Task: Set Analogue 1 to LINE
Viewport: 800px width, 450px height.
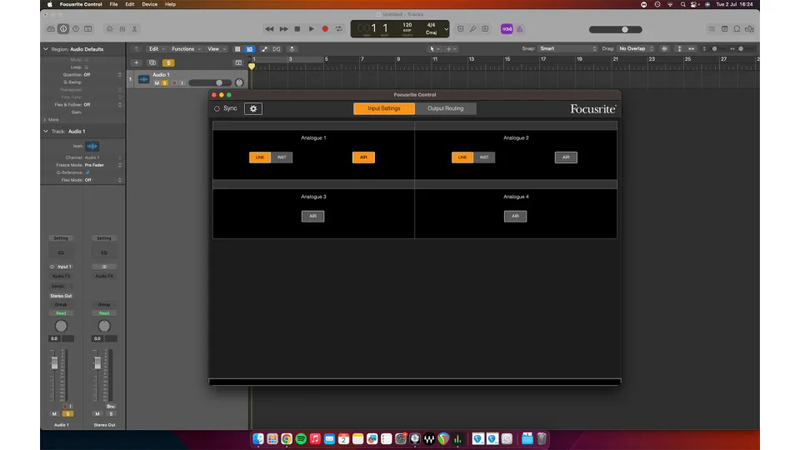Action: 260,157
